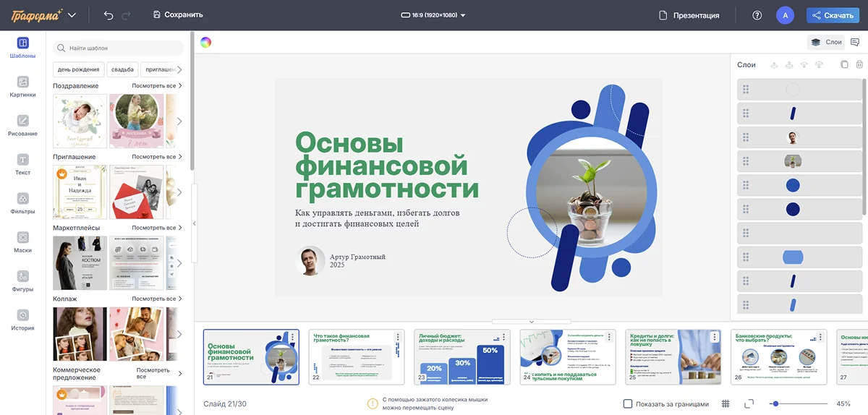868x415 pixels.
Task: Open the comments speech bubble icon
Action: (x=855, y=42)
